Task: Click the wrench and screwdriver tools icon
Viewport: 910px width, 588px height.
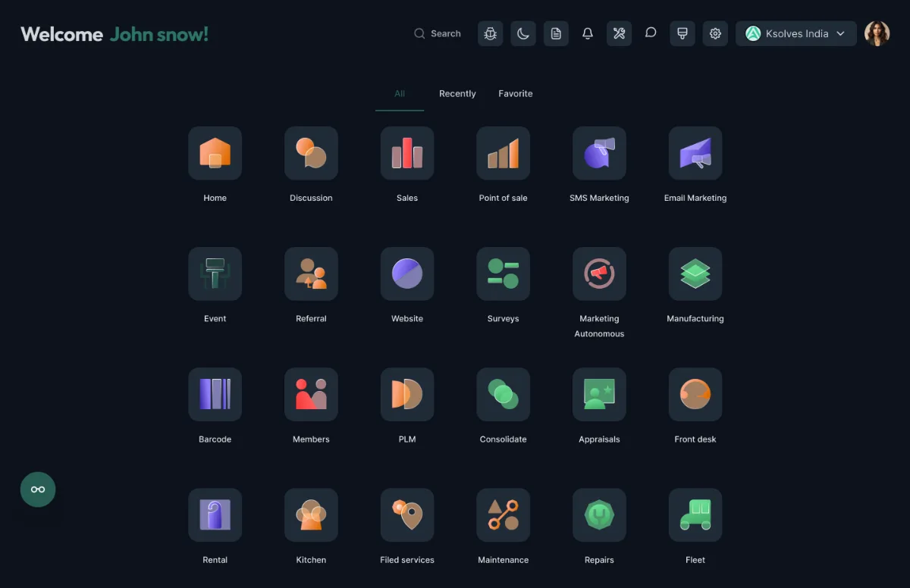Action: tap(619, 33)
